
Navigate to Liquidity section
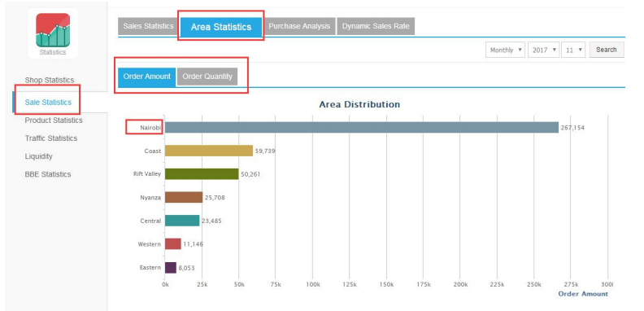(38, 156)
